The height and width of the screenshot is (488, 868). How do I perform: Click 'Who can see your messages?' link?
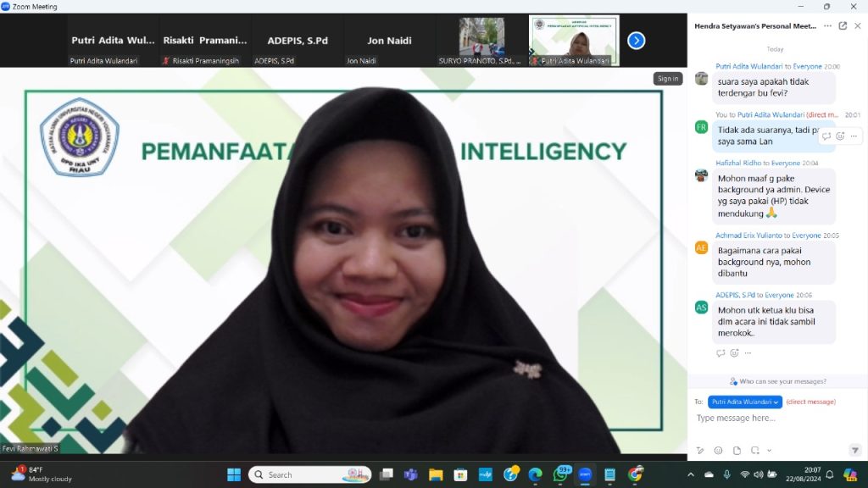(777, 381)
